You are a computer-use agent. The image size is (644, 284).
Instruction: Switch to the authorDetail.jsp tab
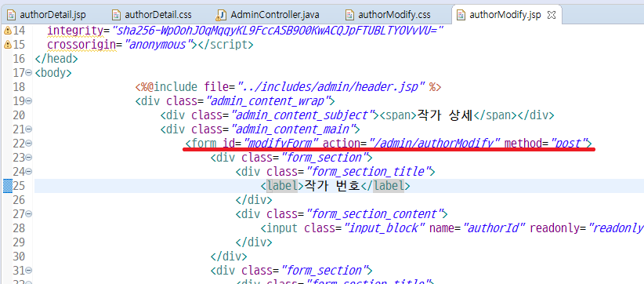(52, 15)
